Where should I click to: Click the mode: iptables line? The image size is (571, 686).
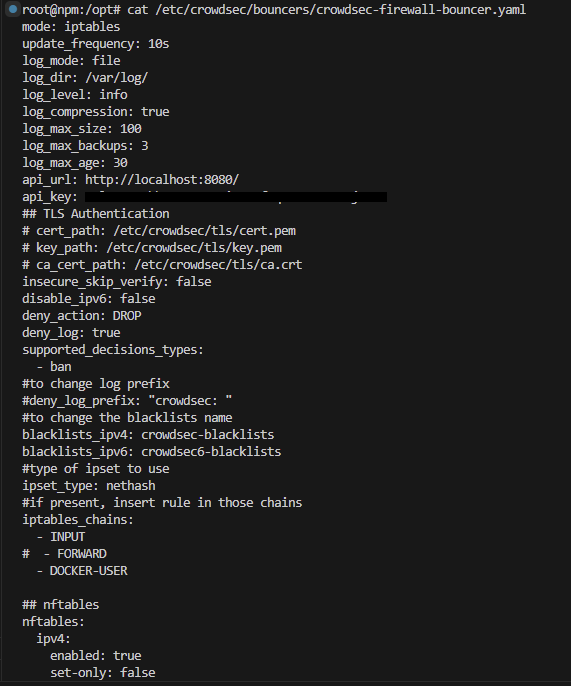[71, 27]
